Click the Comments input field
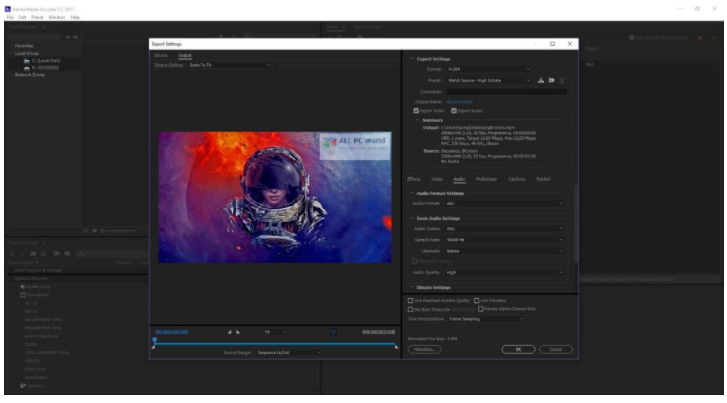This screenshot has height=403, width=727. pyautogui.click(x=506, y=92)
